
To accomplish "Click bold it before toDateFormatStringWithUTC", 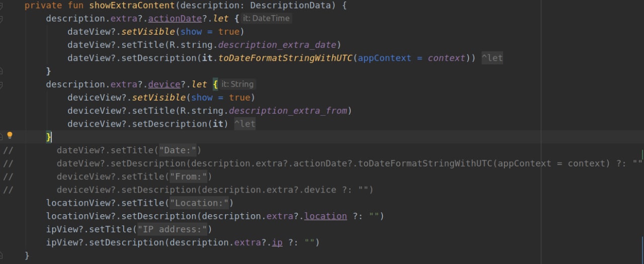I will coord(207,58).
